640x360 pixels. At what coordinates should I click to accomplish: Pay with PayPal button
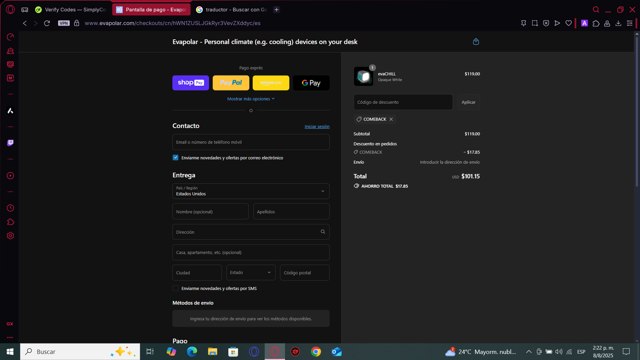[x=231, y=83]
